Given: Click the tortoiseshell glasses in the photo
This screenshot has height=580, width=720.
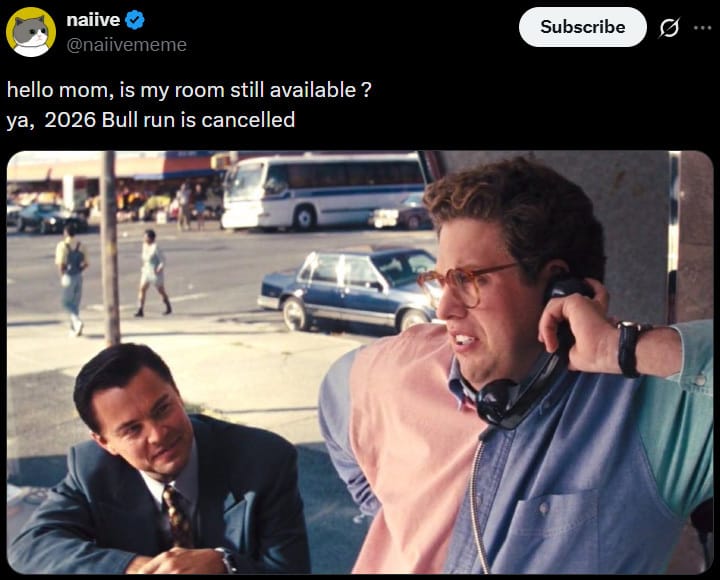Looking at the screenshot, I should point(466,282).
